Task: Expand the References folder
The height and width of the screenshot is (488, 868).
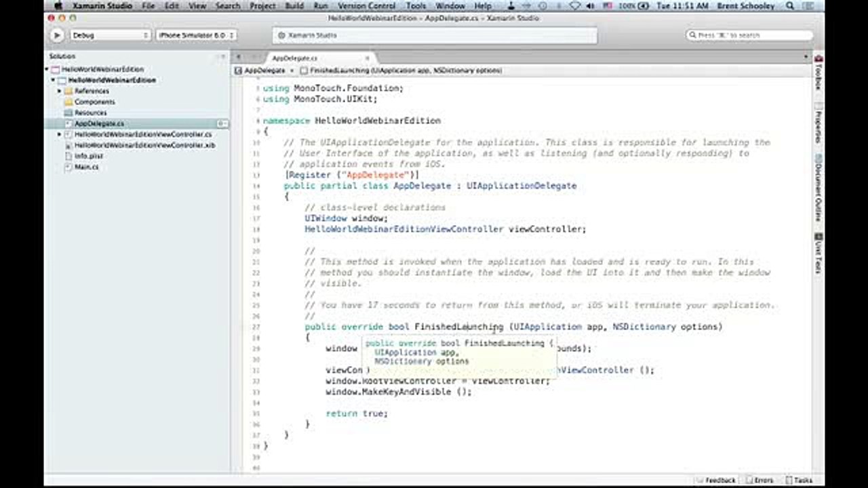Action: click(x=60, y=91)
